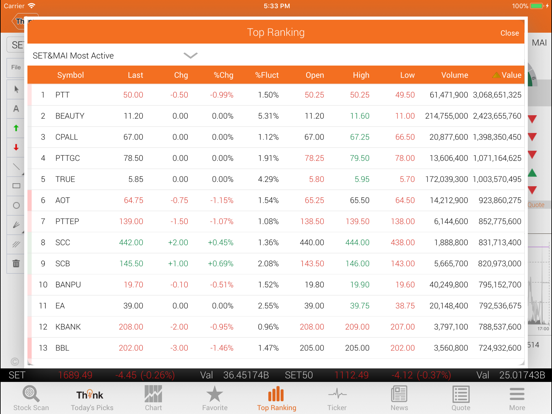Image resolution: width=552 pixels, height=414 pixels.
Task: Click SCC last price 442.00
Action: [x=131, y=243]
